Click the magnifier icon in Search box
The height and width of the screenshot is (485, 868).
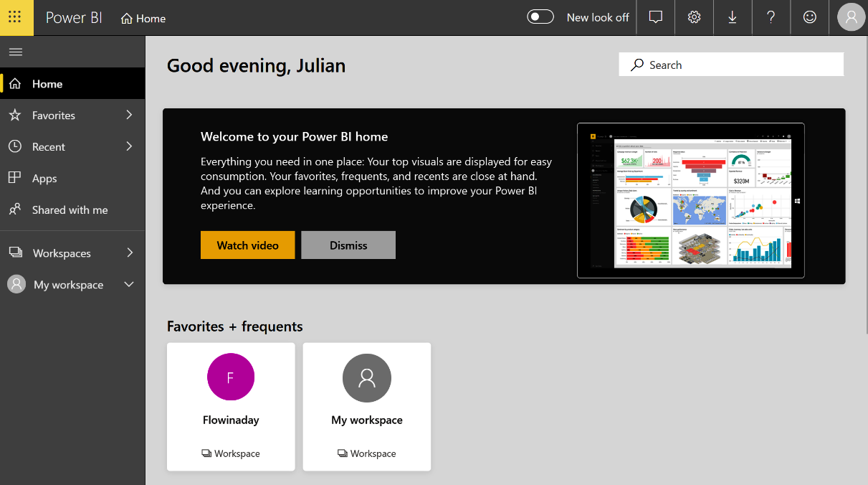pos(637,65)
